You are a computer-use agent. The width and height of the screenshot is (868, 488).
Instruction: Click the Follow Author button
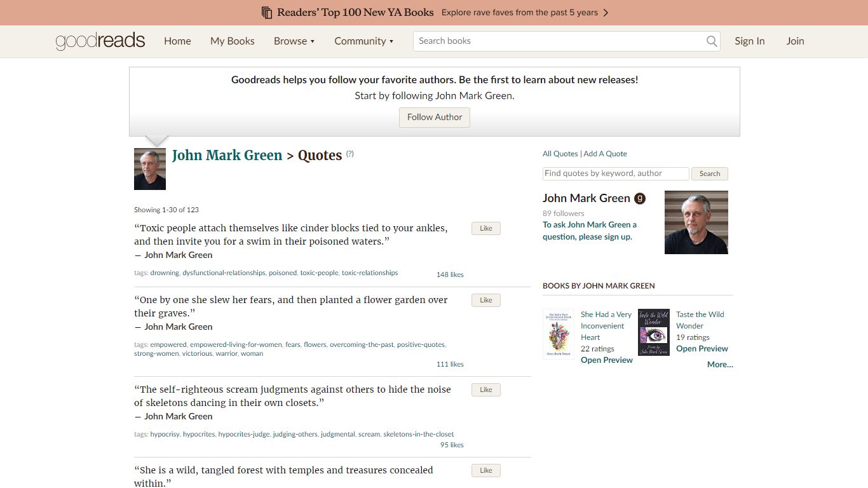(x=435, y=118)
